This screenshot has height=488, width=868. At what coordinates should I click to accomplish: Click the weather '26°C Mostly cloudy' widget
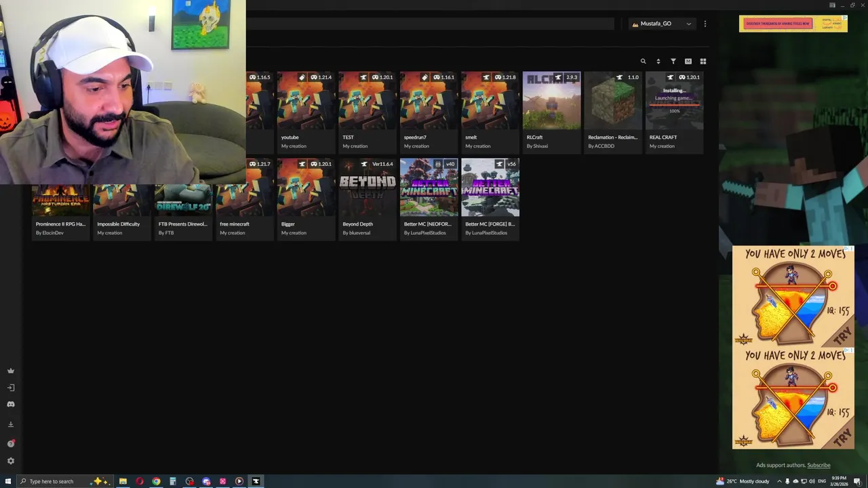coord(743,481)
